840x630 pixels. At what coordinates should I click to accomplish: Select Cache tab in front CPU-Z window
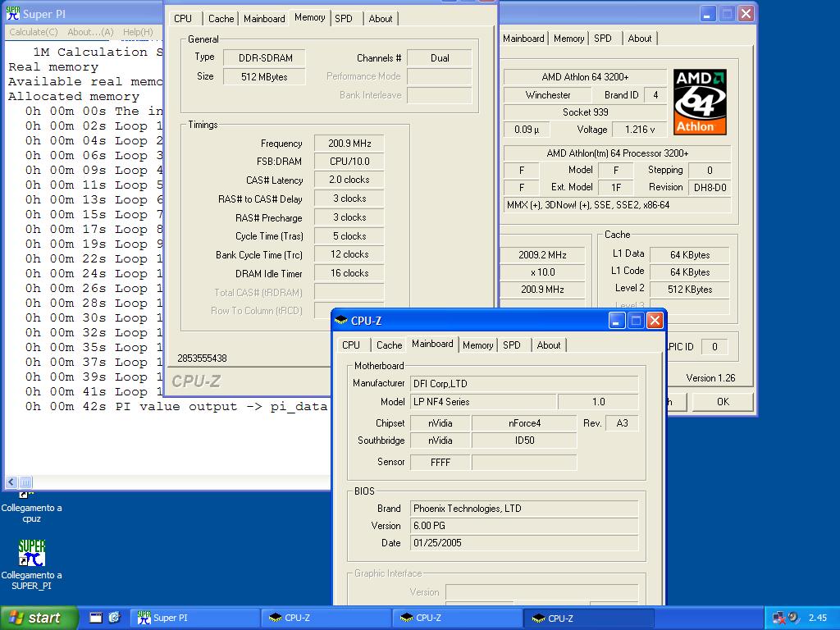point(389,345)
